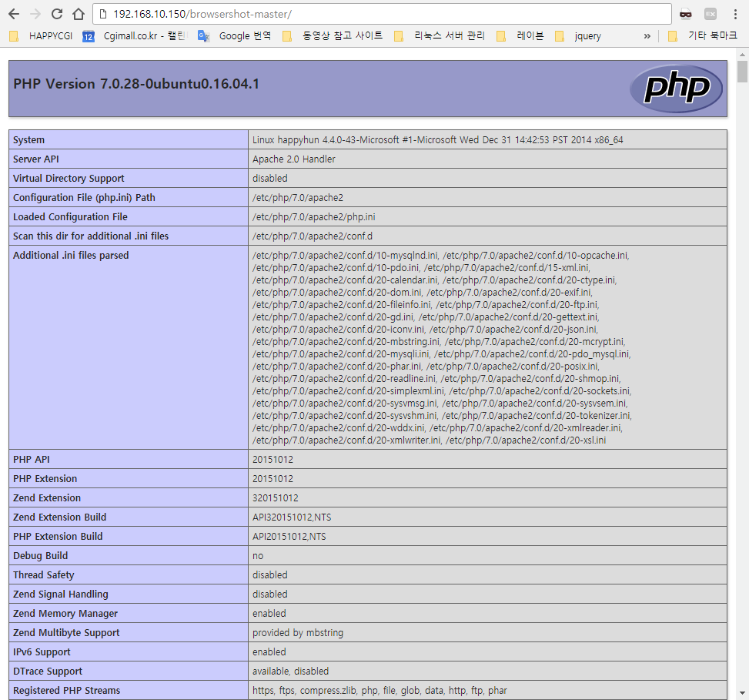Click the /etc/php/7.0/apache2/conf.d value
Viewport: 749px width, 700px height.
point(313,236)
